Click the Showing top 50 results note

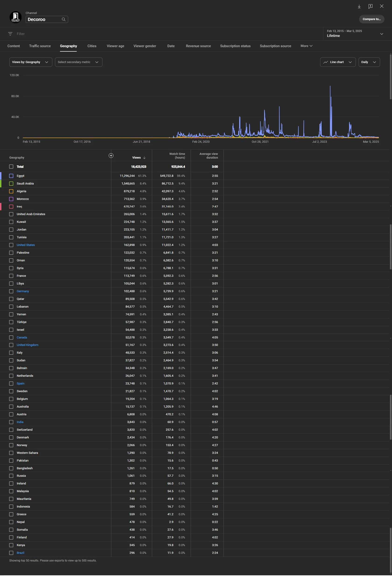pyautogui.click(x=53, y=561)
